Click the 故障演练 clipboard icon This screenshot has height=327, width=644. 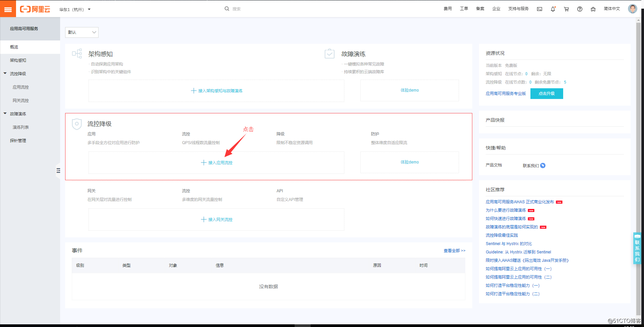coord(329,53)
